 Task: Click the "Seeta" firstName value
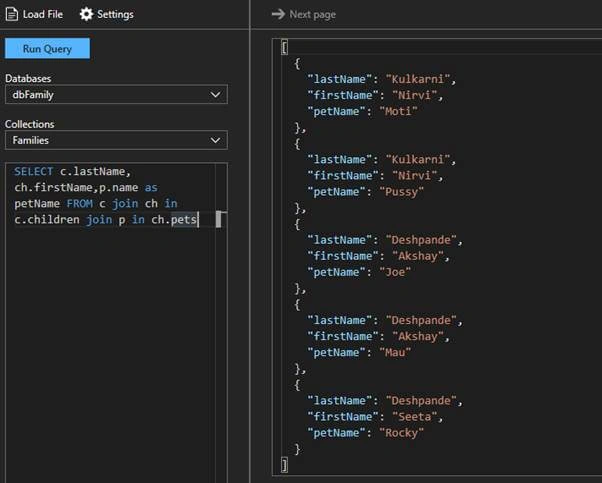pyautogui.click(x=414, y=417)
